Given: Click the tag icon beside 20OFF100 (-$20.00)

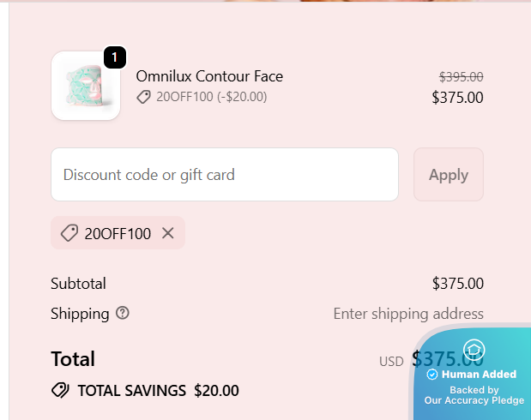Looking at the screenshot, I should pos(144,98).
